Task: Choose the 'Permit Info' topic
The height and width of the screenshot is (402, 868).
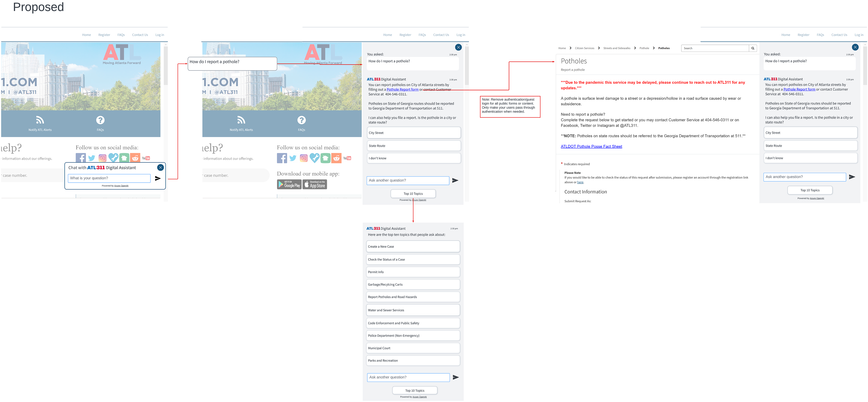Action: click(413, 272)
